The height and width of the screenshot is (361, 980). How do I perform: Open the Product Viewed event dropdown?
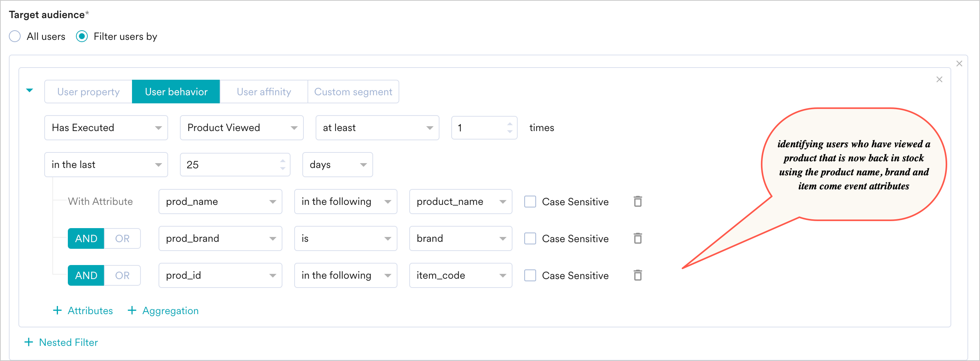(241, 128)
